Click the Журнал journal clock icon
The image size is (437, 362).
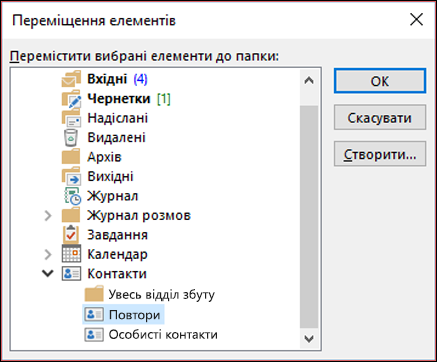72,196
